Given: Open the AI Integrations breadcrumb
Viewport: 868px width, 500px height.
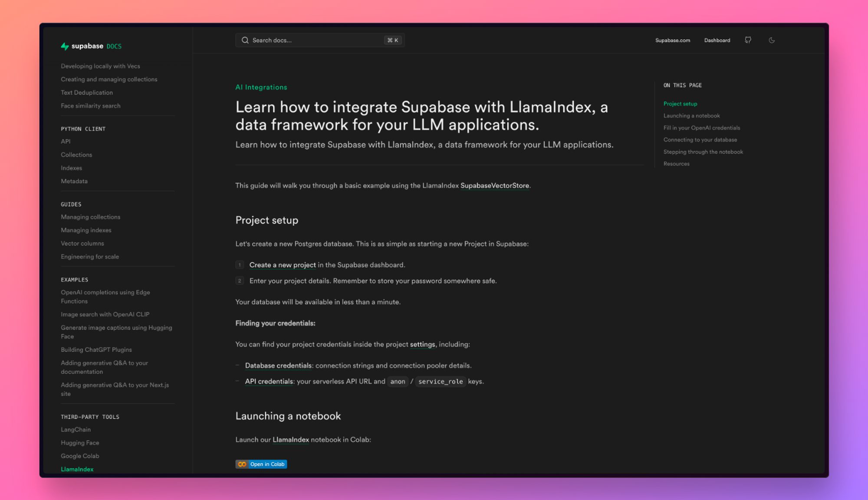Looking at the screenshot, I should [261, 87].
